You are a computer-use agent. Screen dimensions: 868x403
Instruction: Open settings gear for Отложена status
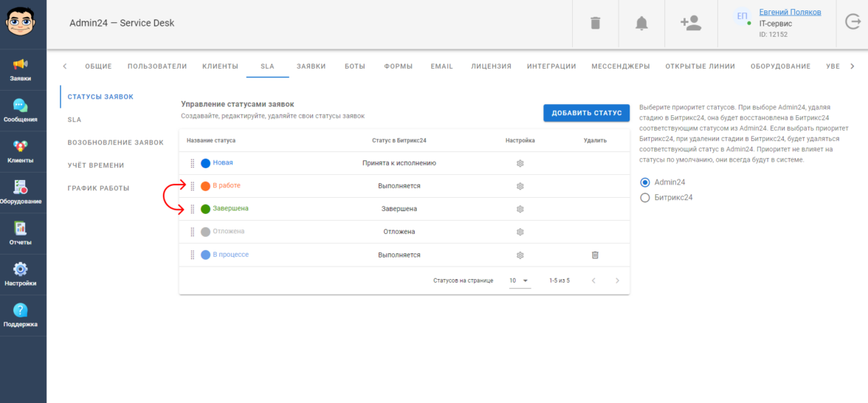tap(520, 232)
